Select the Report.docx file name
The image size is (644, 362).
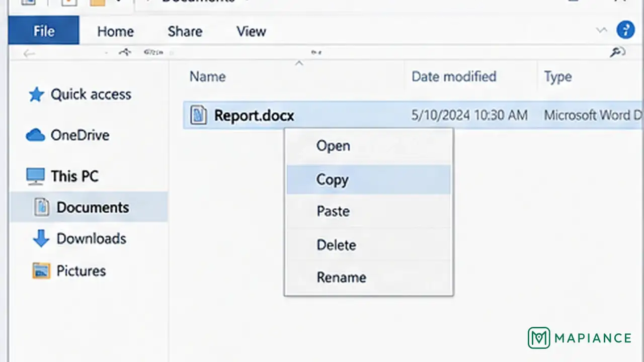(254, 116)
